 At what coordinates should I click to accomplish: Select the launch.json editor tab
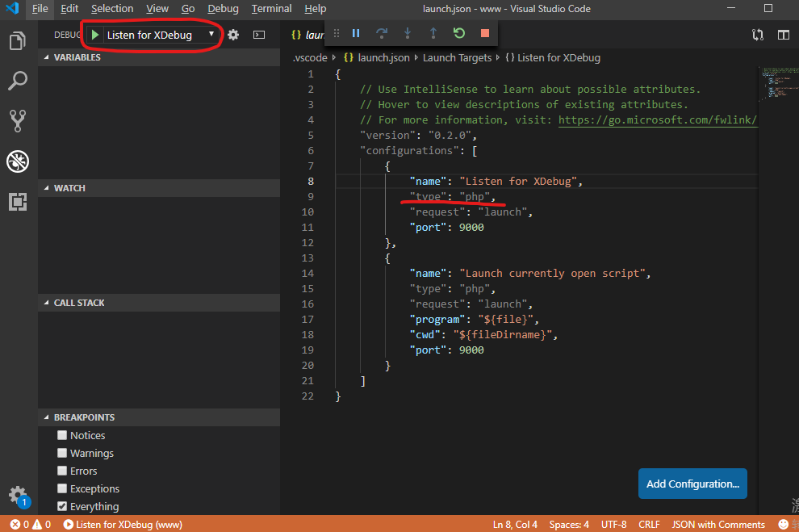[x=307, y=35]
